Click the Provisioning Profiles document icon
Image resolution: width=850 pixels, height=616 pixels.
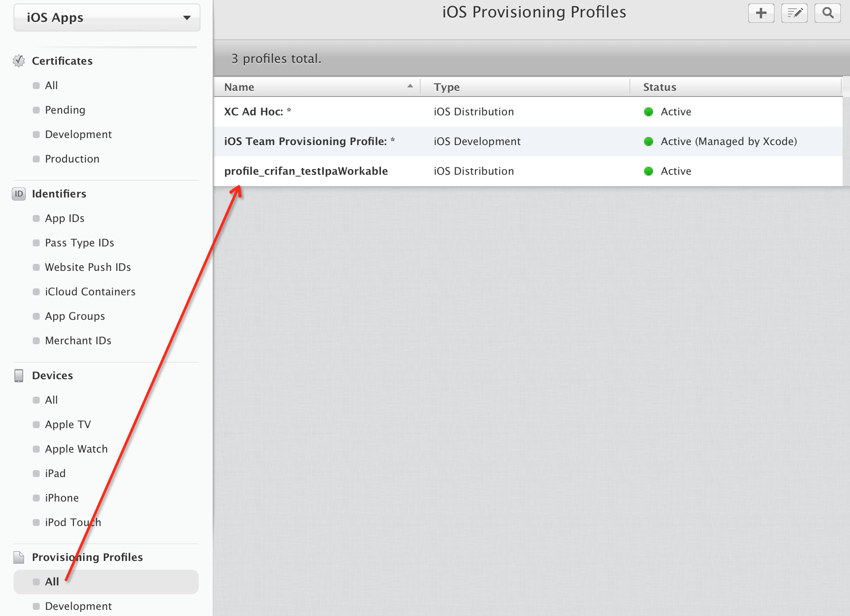click(19, 557)
